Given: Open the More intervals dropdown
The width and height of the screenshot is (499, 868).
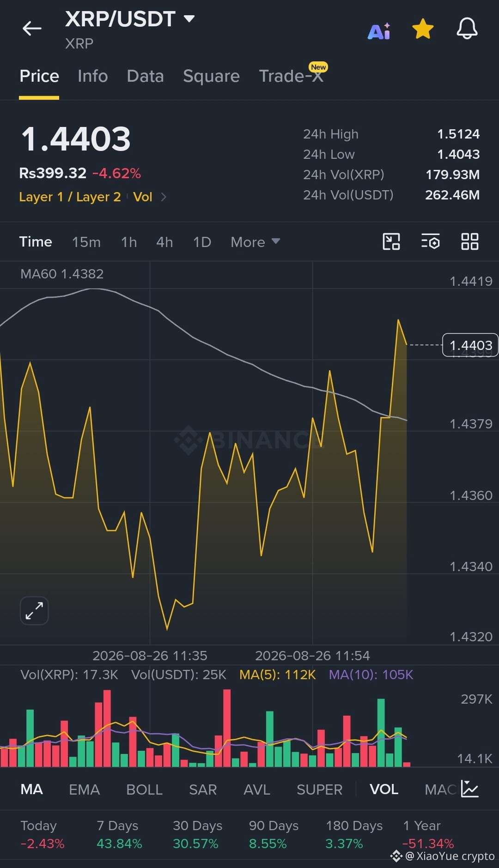Looking at the screenshot, I should click(x=255, y=242).
